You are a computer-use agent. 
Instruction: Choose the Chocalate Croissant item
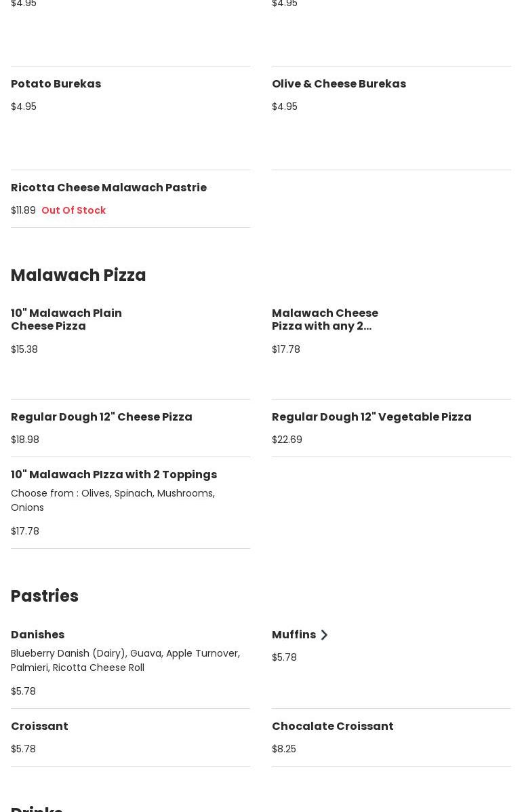332,727
